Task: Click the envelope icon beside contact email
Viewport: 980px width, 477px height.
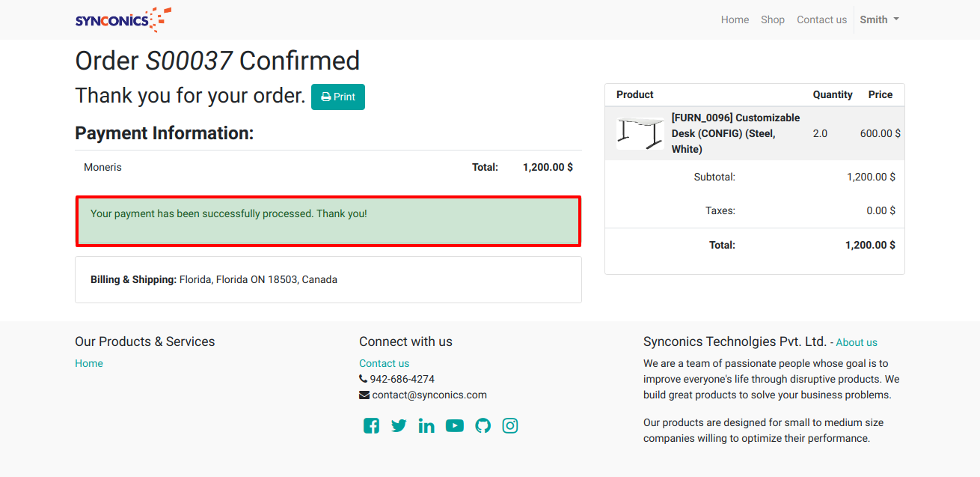Action: click(x=364, y=395)
